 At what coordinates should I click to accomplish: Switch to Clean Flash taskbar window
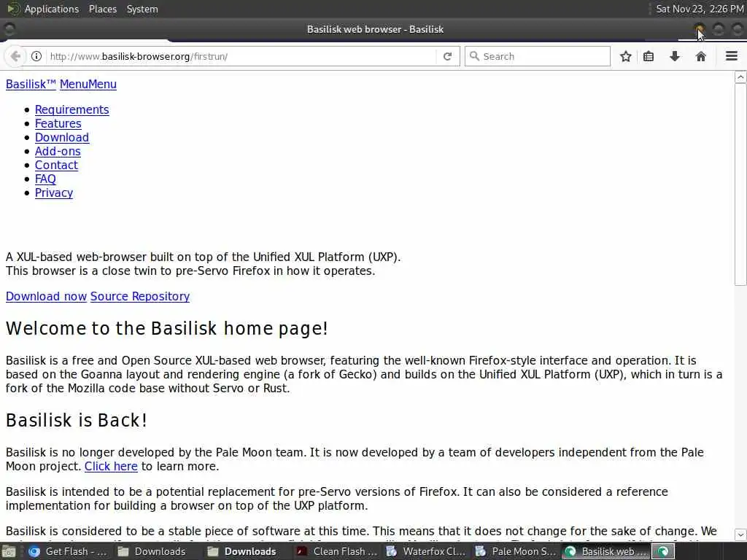[x=337, y=551]
